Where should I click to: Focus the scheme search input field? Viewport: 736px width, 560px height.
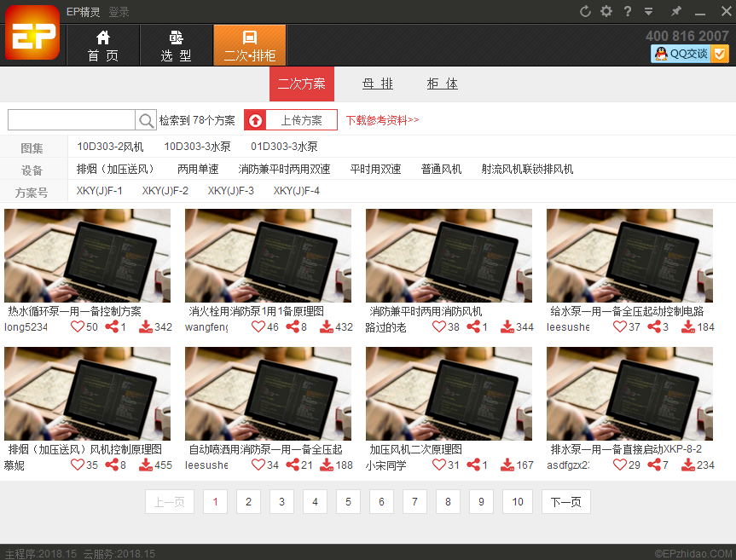click(72, 120)
